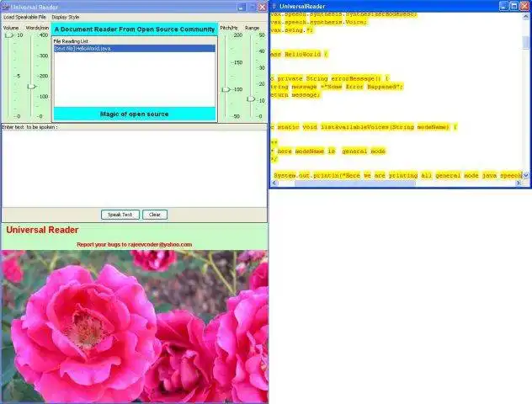Screen dimensions: 532x404
Task: Minimize the UniversalReader code window
Action: pos(503,6)
